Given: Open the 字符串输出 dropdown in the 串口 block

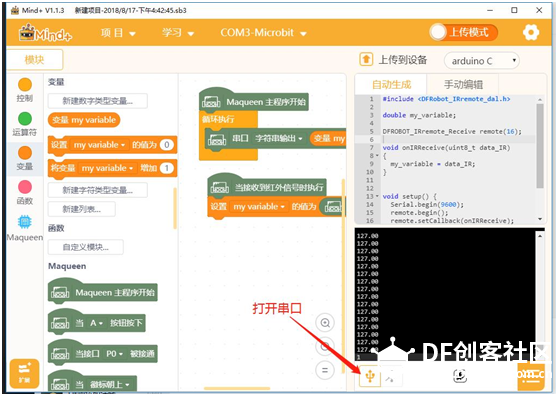Looking at the screenshot, I should tap(278, 138).
